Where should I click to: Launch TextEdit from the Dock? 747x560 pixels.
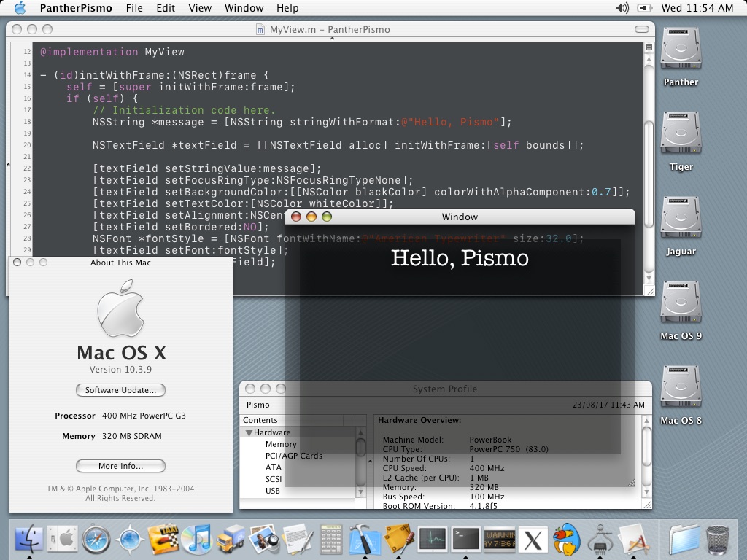tap(298, 539)
